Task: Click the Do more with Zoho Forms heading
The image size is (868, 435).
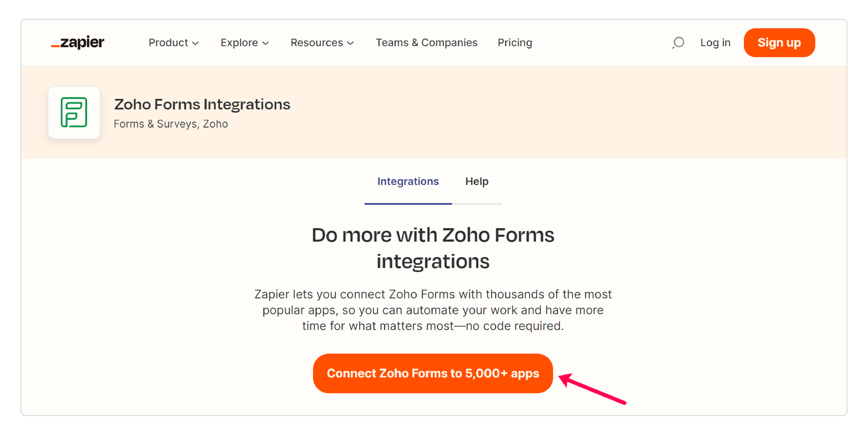Action: [433, 248]
